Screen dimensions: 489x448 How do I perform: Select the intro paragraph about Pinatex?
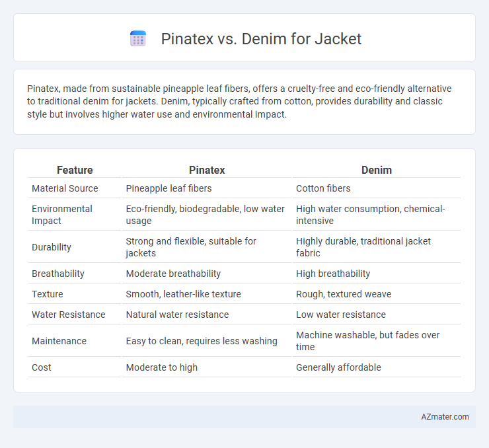click(239, 102)
